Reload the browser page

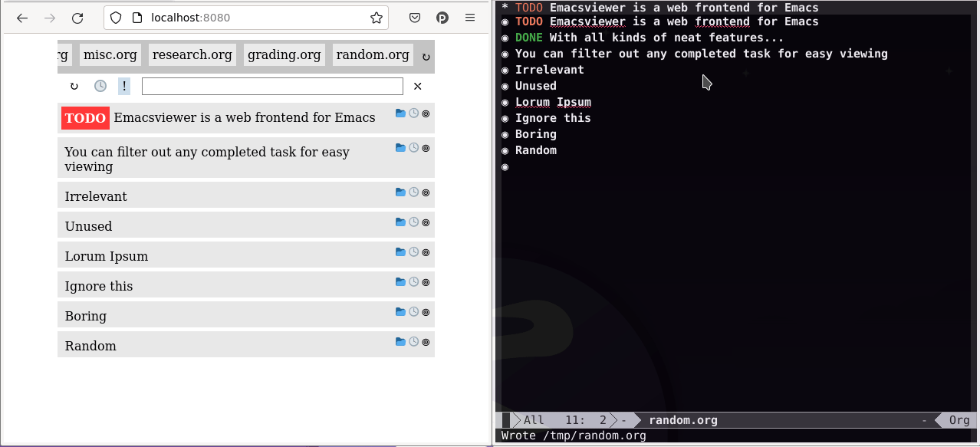point(77,18)
